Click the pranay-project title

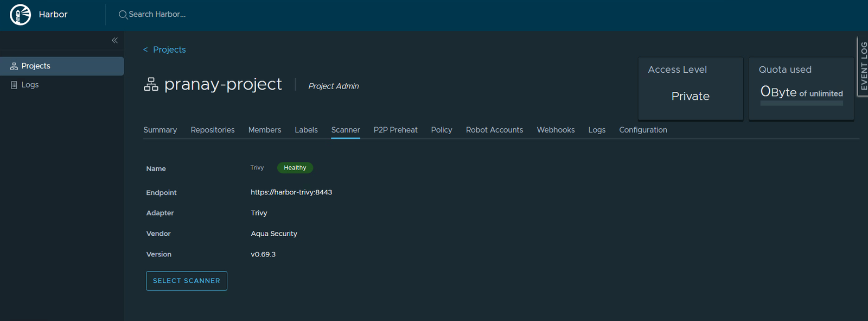(x=223, y=84)
